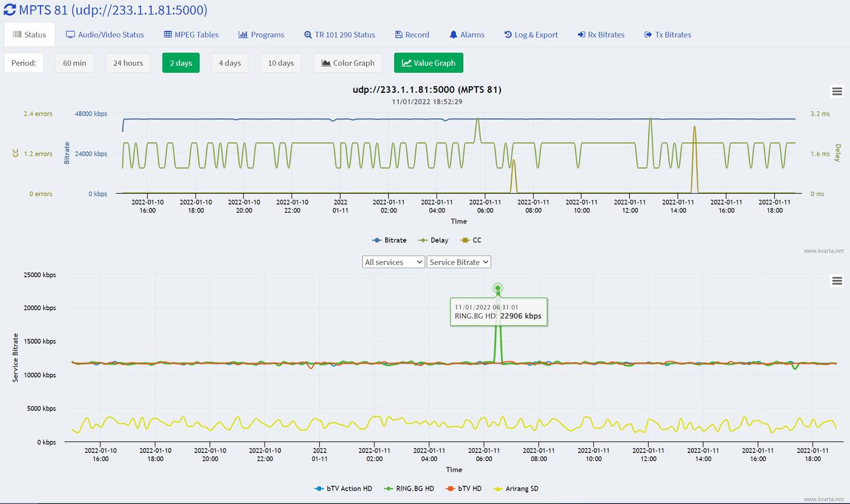The height and width of the screenshot is (504, 850).
Task: Click the RING.BG HD: 22906 kbps tooltip
Action: pos(498,312)
